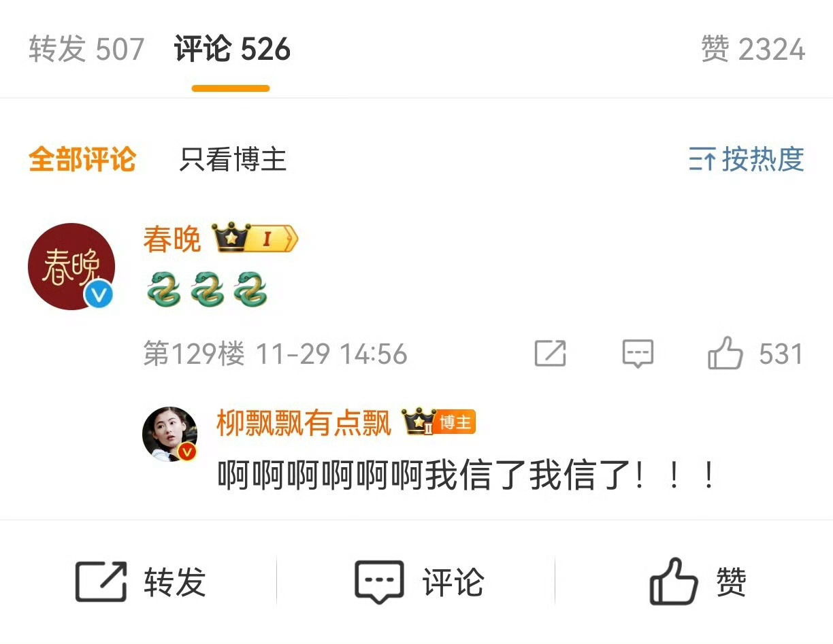This screenshot has height=644, width=833.
Task: Open the 春晚 username link
Action: coord(171,239)
